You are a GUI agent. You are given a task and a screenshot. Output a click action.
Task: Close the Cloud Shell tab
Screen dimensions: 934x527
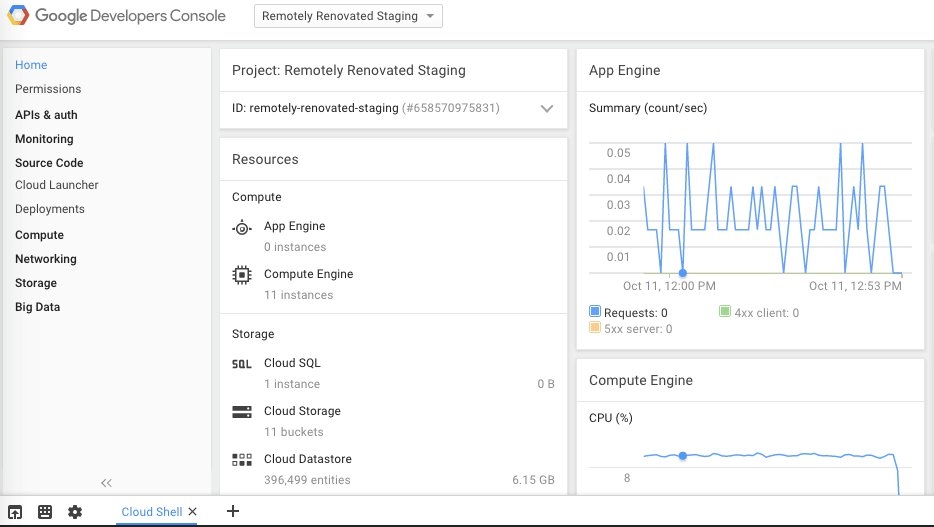[x=192, y=512]
